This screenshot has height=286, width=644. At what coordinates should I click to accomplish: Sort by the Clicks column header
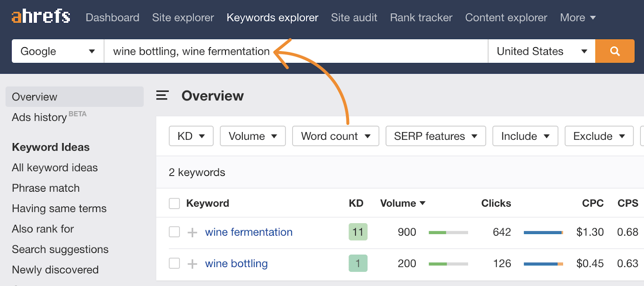click(x=496, y=203)
